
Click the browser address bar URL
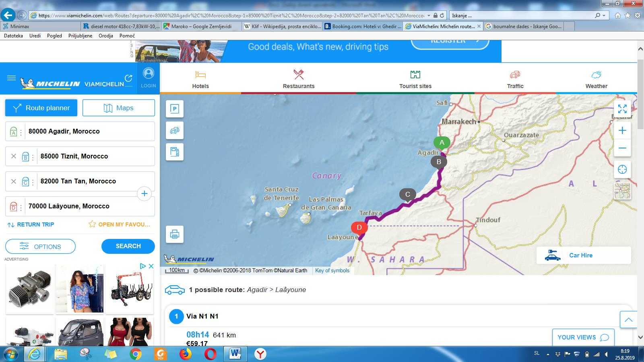click(231, 15)
